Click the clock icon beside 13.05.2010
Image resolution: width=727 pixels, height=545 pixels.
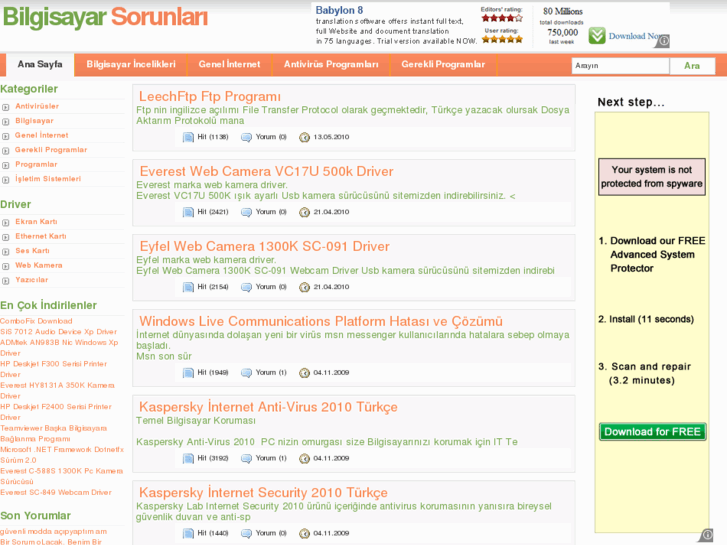point(304,137)
